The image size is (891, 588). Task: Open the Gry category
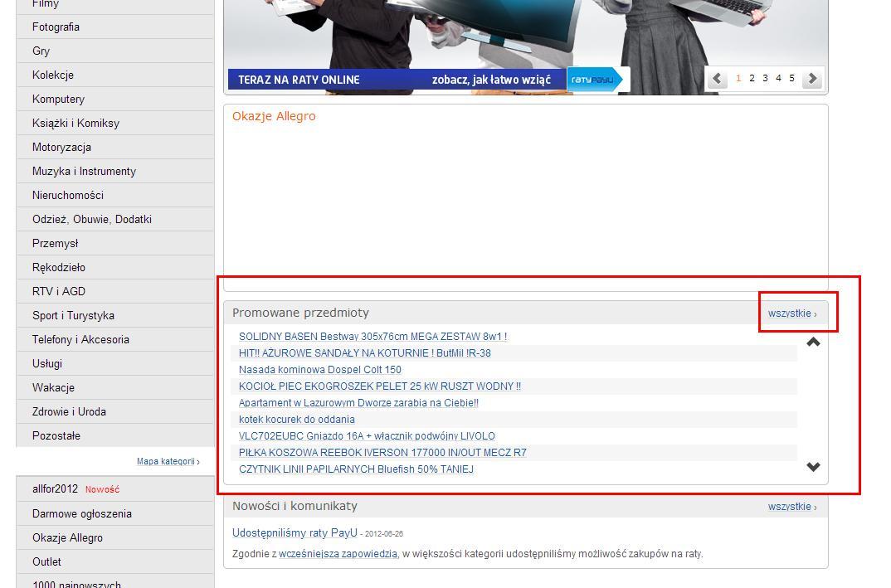point(115,51)
